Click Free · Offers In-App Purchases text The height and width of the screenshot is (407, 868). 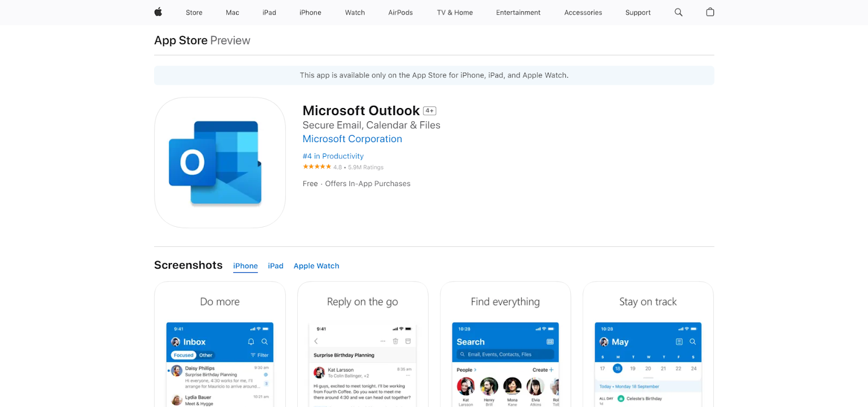click(356, 184)
